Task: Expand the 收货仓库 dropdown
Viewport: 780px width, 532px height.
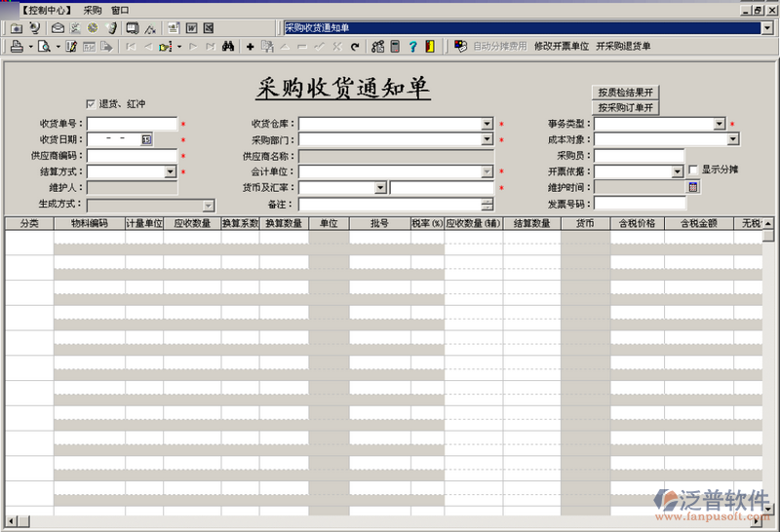Action: coord(487,124)
